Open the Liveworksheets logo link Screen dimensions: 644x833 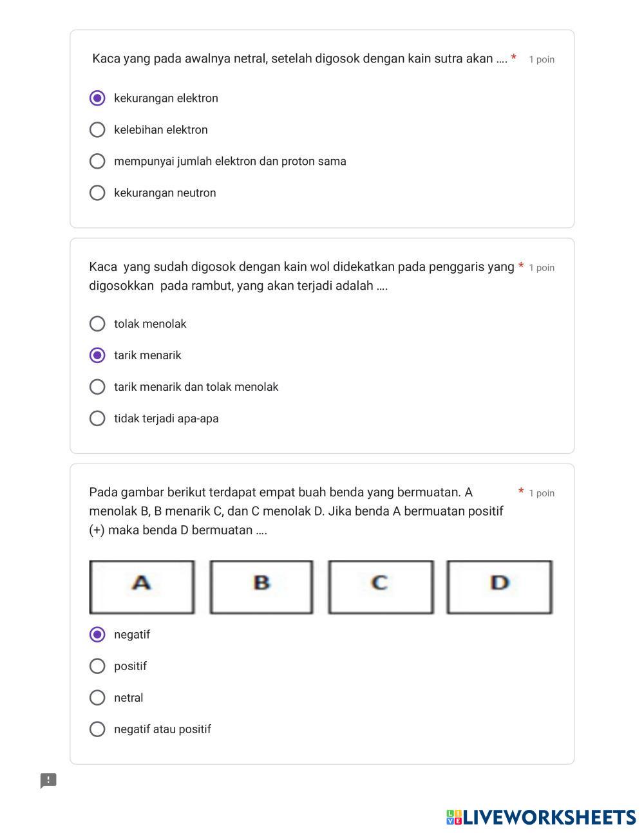click(541, 818)
